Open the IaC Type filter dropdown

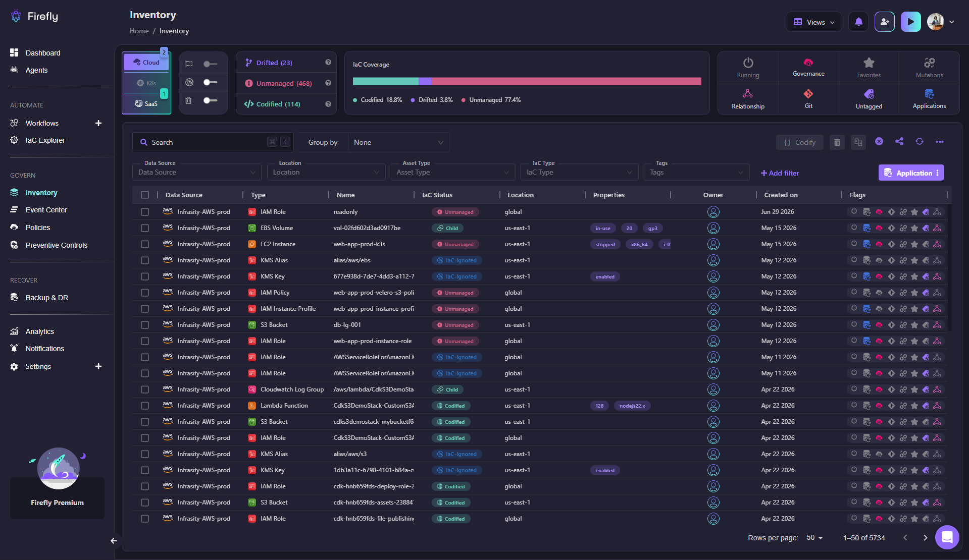coord(579,172)
